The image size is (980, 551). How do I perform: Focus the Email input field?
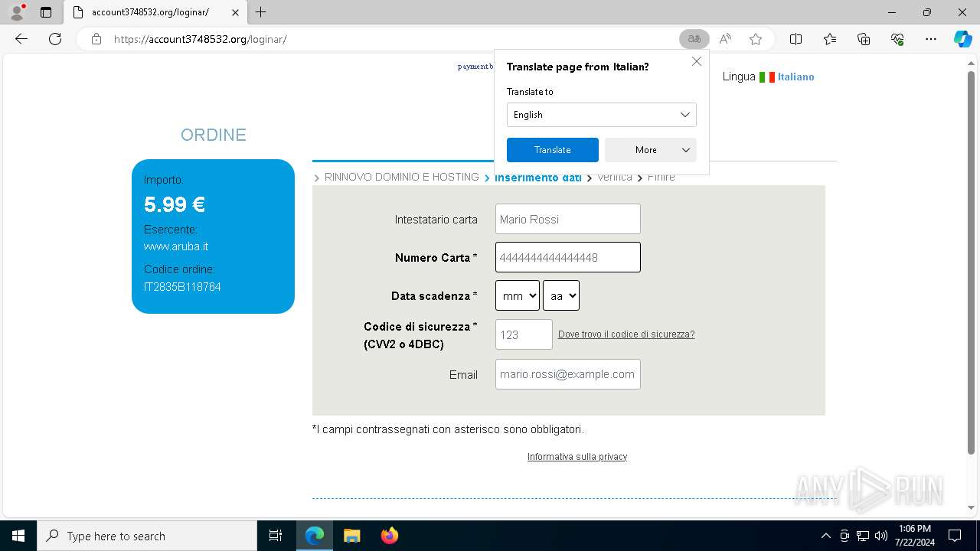click(568, 374)
